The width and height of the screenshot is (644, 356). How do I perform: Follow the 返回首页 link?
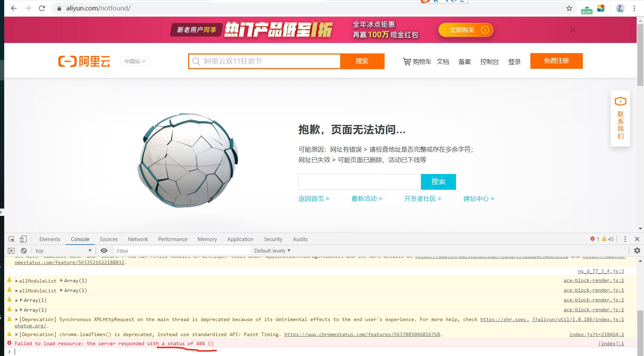pyautogui.click(x=314, y=199)
